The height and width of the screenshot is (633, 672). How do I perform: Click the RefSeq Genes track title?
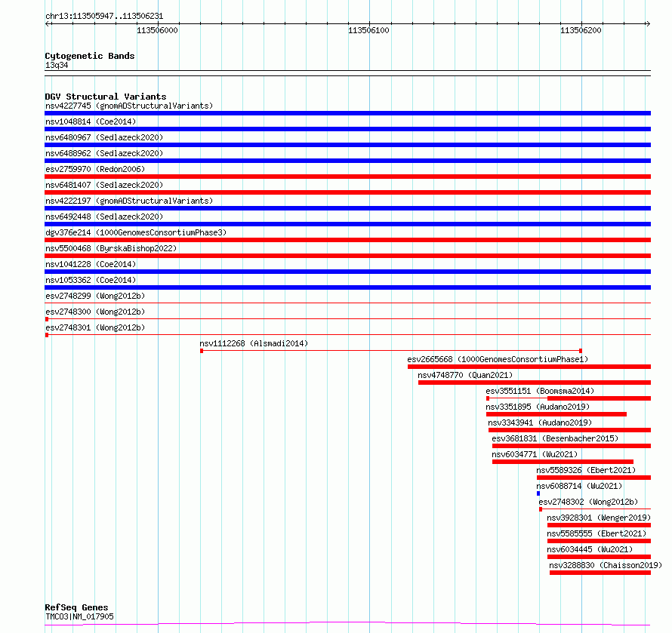point(76,607)
